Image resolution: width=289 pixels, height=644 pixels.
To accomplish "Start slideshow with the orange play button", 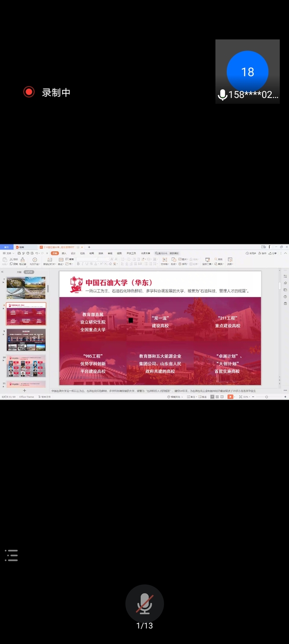I will pos(230,397).
